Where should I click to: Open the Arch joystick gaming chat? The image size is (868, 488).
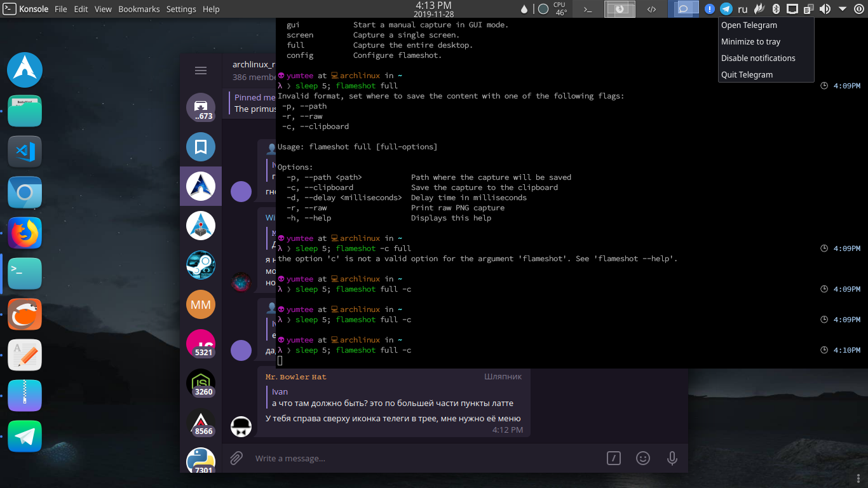(x=201, y=226)
